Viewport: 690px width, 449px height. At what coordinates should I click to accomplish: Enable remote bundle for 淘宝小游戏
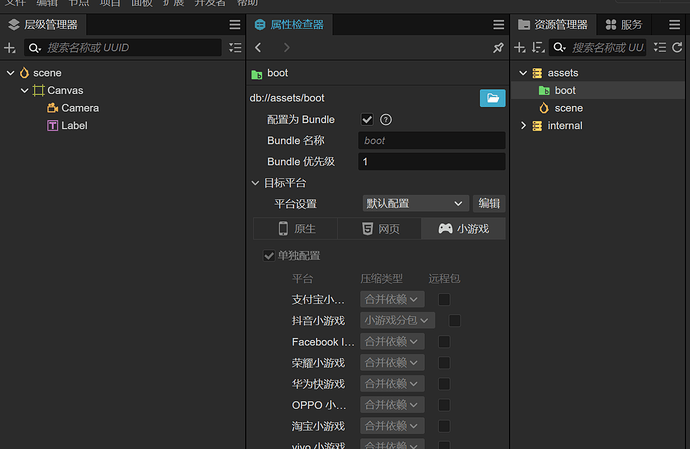point(444,426)
